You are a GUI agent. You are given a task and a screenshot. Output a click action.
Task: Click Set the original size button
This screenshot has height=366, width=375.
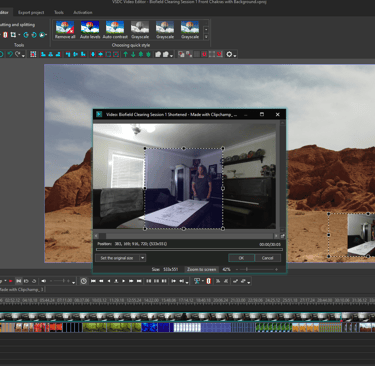click(x=117, y=258)
